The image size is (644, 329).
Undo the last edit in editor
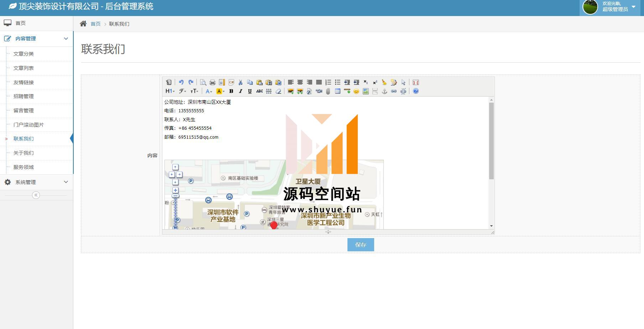click(x=181, y=82)
